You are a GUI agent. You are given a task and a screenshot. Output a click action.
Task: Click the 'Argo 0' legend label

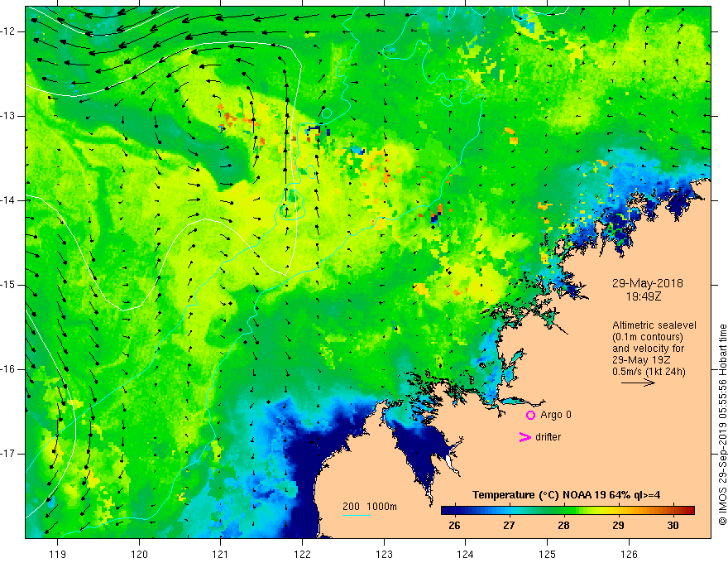(556, 415)
